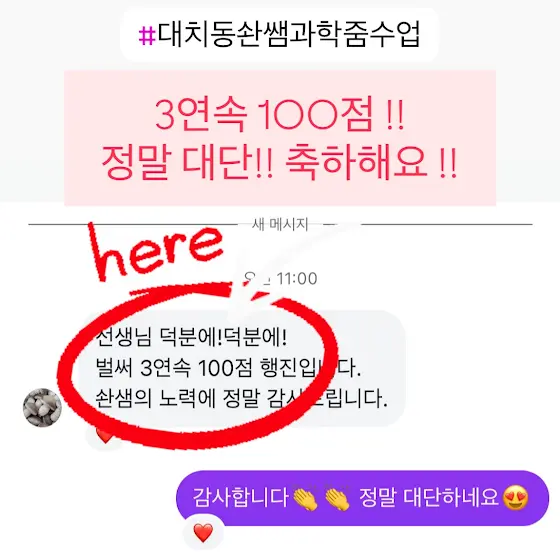Open the #대치동손쌤과학줌수업 hashtag
The width and height of the screenshot is (560, 560).
click(279, 35)
